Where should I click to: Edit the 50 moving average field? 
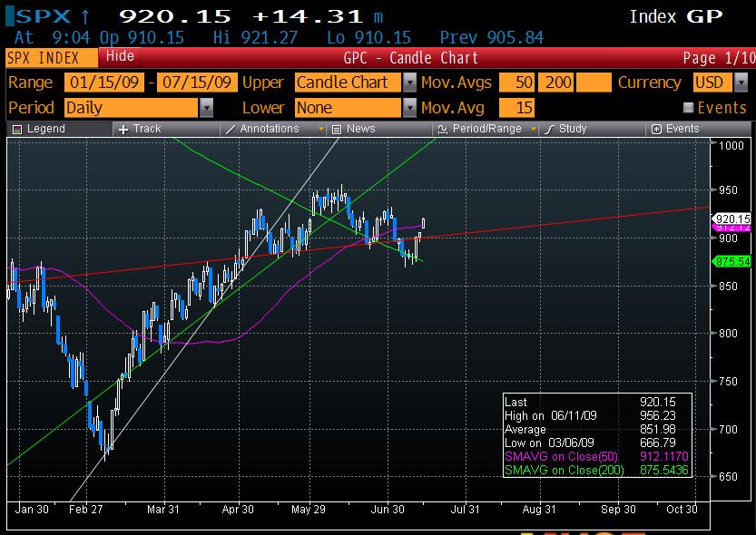(516, 83)
